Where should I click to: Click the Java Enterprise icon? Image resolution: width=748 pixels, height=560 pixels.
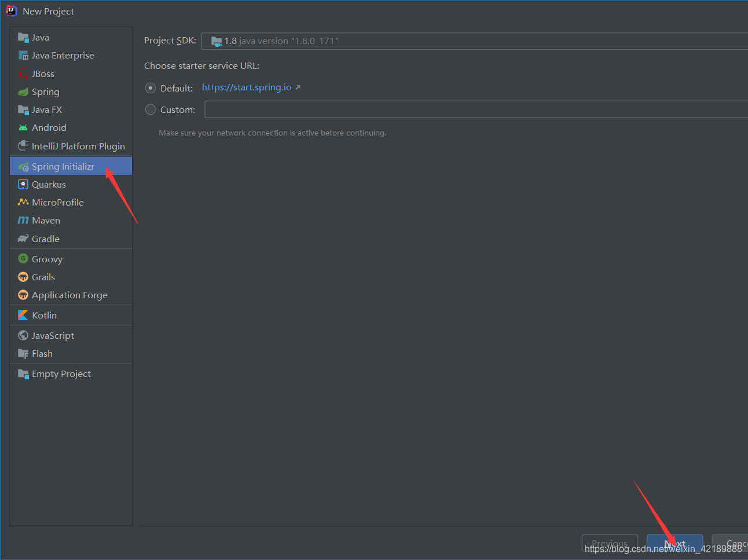click(x=23, y=56)
